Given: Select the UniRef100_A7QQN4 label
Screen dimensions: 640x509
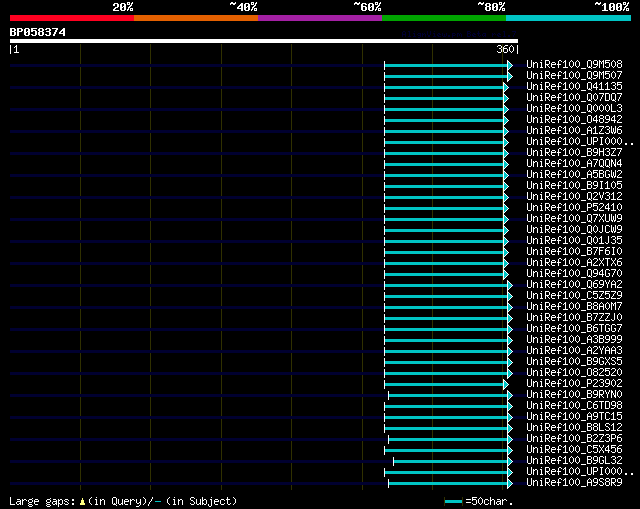Looking at the screenshot, I should (x=574, y=164).
